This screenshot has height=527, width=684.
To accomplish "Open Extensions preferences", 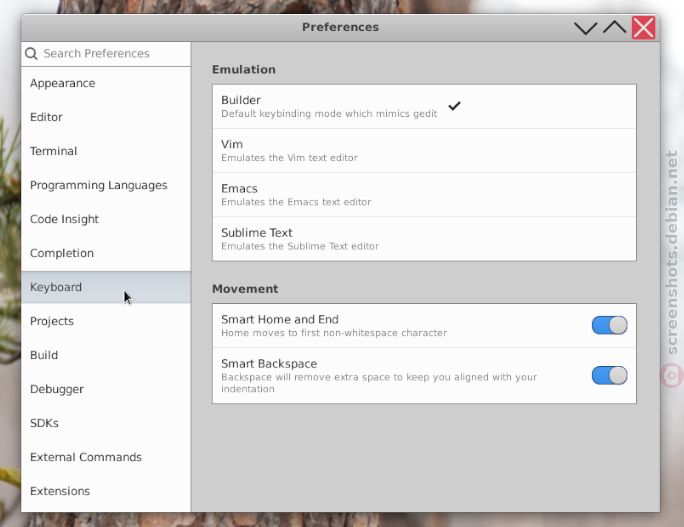I will coord(106,492).
